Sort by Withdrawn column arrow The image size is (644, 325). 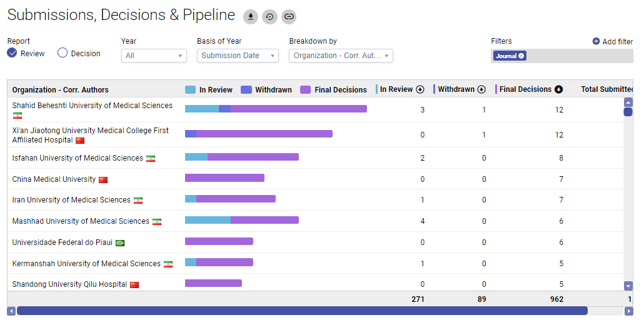[x=481, y=89]
